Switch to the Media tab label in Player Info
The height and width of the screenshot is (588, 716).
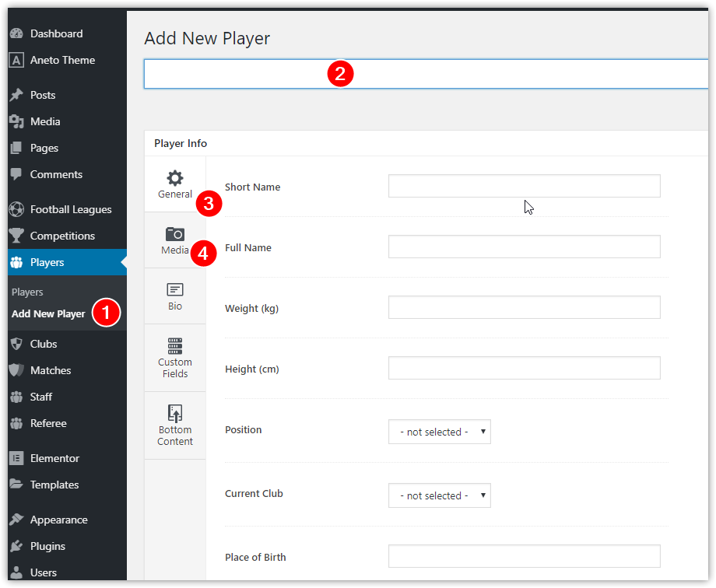[x=175, y=250]
